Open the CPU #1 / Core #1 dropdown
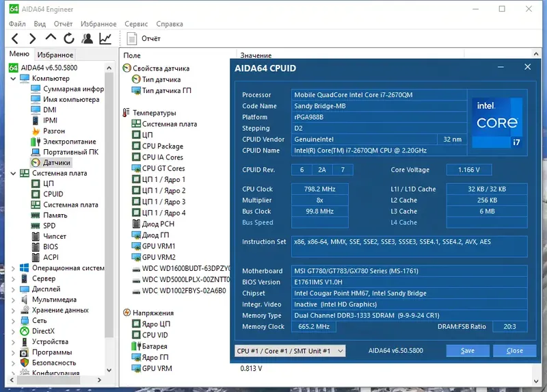Viewport: 547px width, 392px height. point(290,351)
